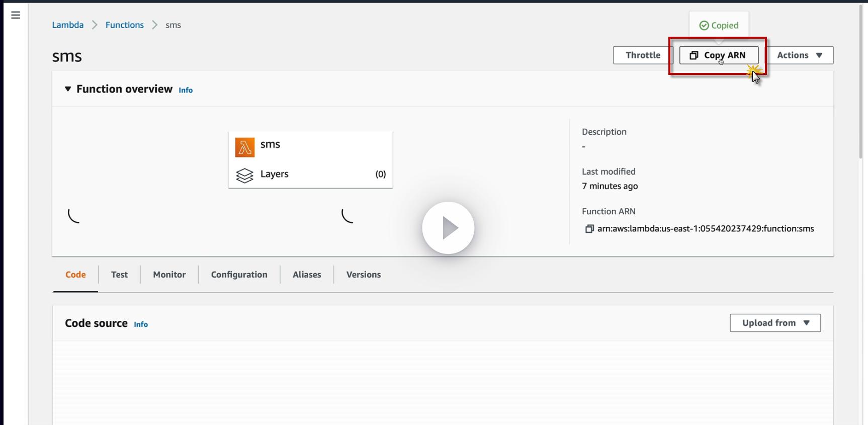This screenshot has height=425, width=868.
Task: Click the sms page heading
Action: click(67, 56)
